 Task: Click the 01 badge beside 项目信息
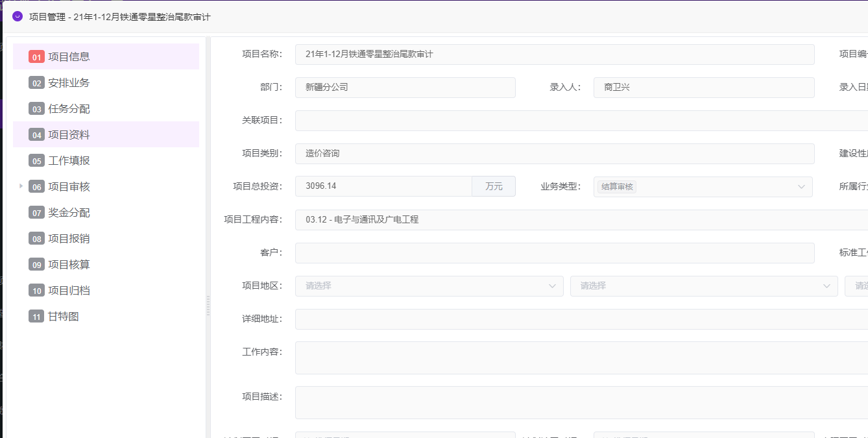tap(36, 57)
